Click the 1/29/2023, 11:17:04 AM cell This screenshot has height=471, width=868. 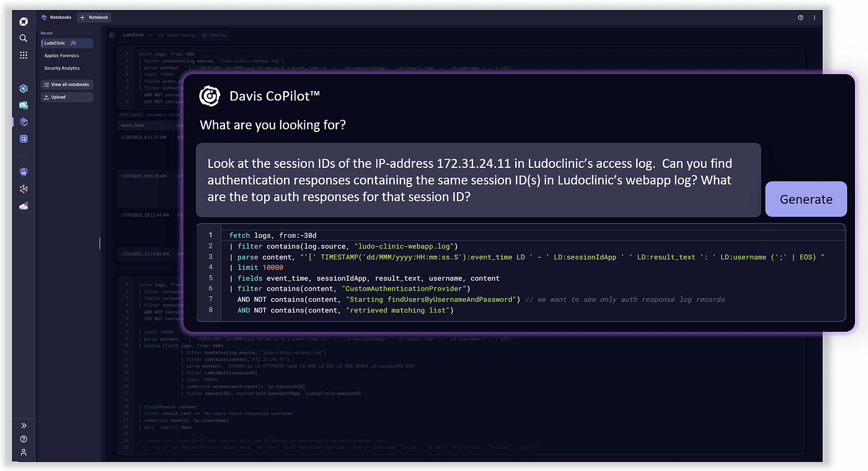tap(144, 253)
